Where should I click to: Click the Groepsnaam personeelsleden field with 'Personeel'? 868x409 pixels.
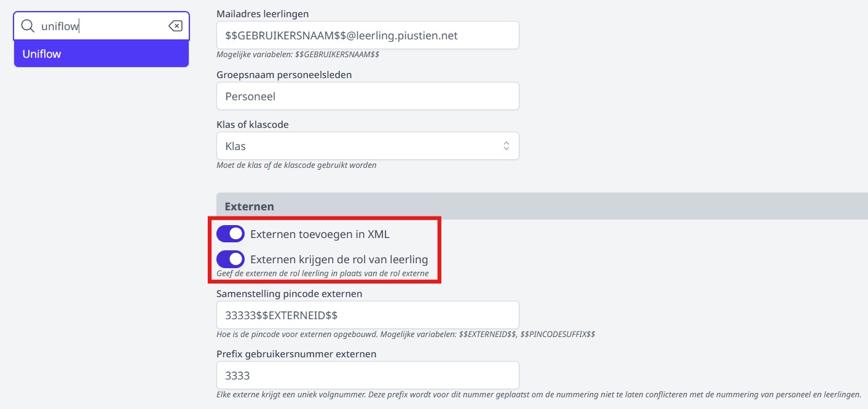tap(368, 97)
